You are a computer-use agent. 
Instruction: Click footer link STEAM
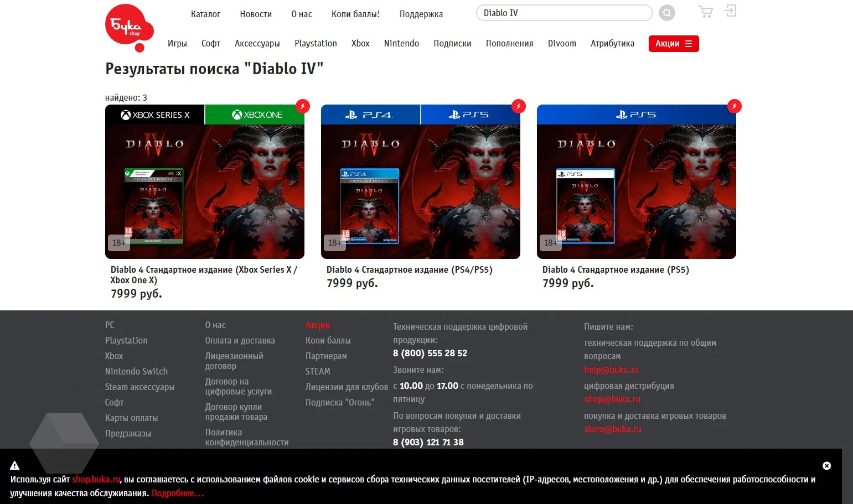coord(317,372)
